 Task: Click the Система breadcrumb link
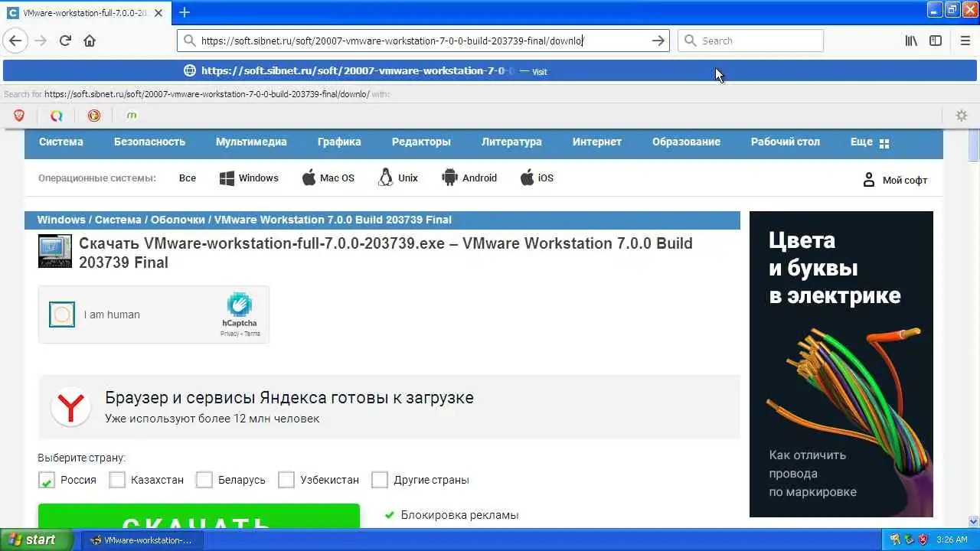(x=118, y=220)
